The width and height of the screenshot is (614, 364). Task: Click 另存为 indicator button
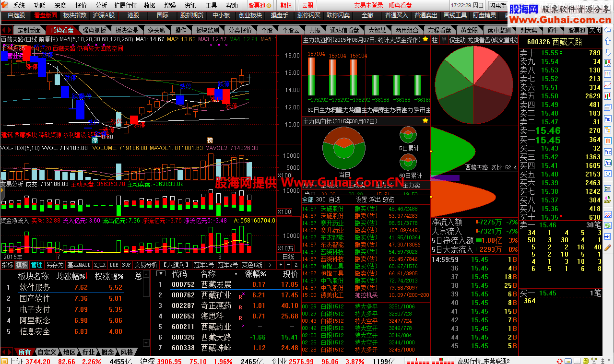pyautogui.click(x=55, y=265)
